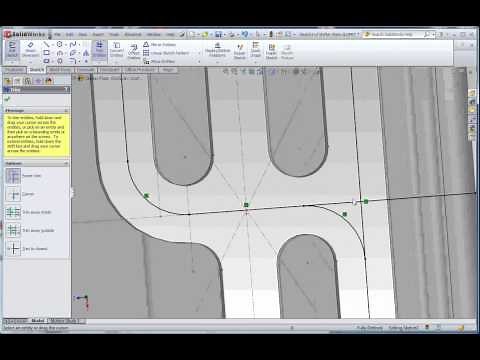Click the Repair Sketch tool
The height and width of the screenshot is (360, 480).
click(x=239, y=52)
